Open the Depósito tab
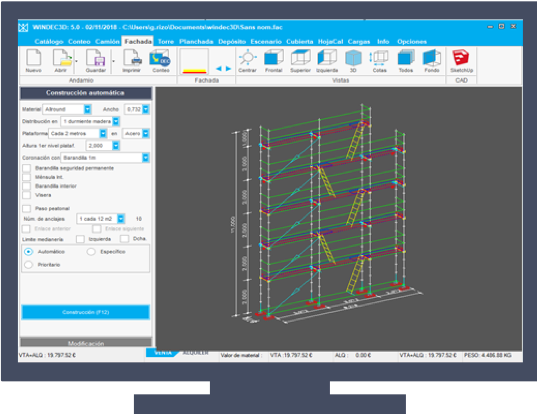Screen dimensions: 537x414 click(232, 41)
